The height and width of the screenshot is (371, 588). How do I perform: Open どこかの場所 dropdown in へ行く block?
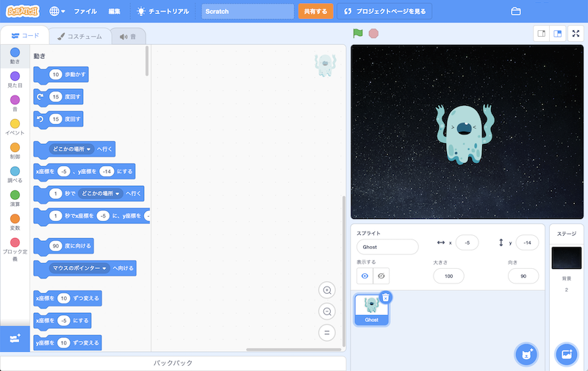click(x=71, y=149)
